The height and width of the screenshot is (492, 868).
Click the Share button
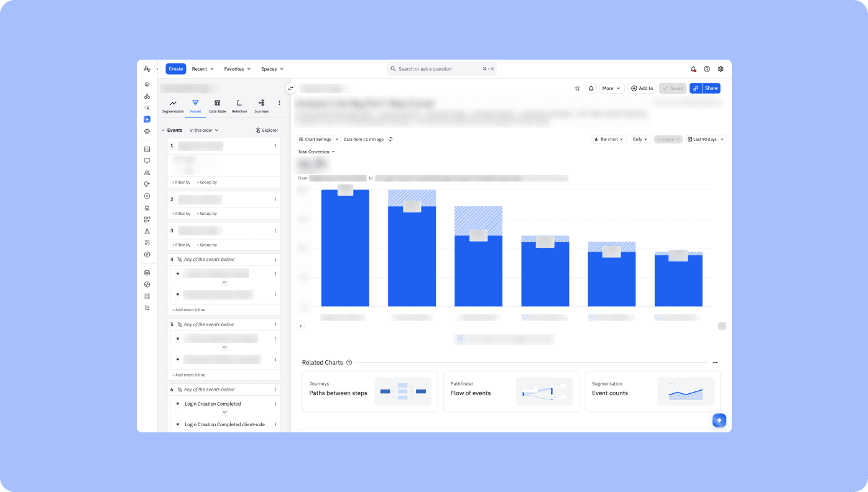click(x=711, y=87)
